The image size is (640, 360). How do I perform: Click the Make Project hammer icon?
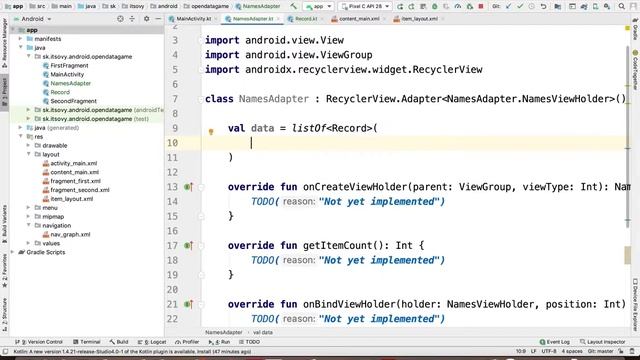[x=293, y=6]
